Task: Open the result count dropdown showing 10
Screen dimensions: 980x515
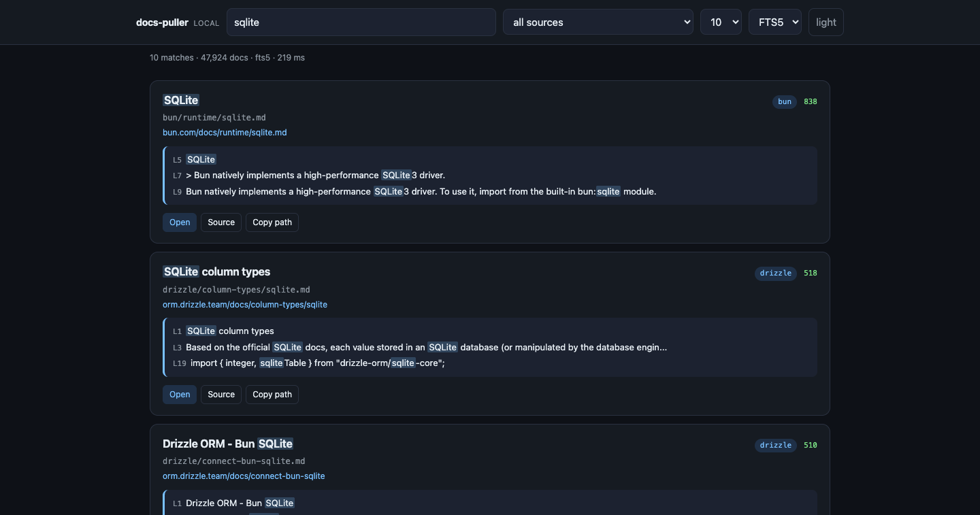Action: click(721, 22)
